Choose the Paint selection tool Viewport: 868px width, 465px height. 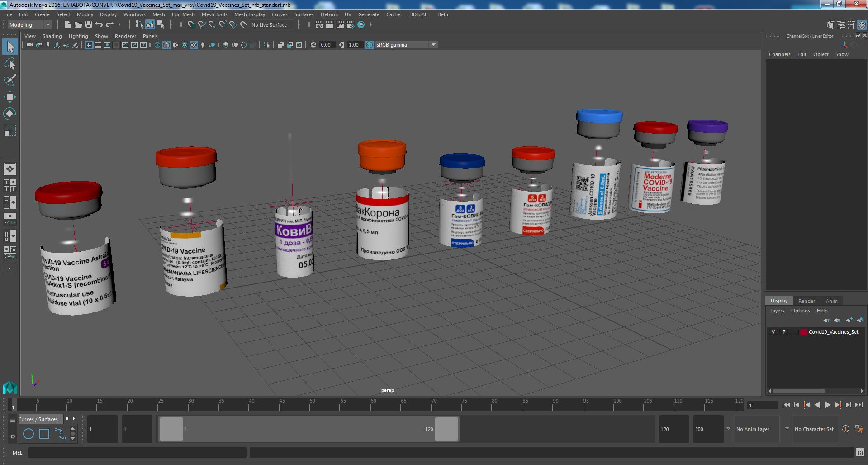point(10,81)
